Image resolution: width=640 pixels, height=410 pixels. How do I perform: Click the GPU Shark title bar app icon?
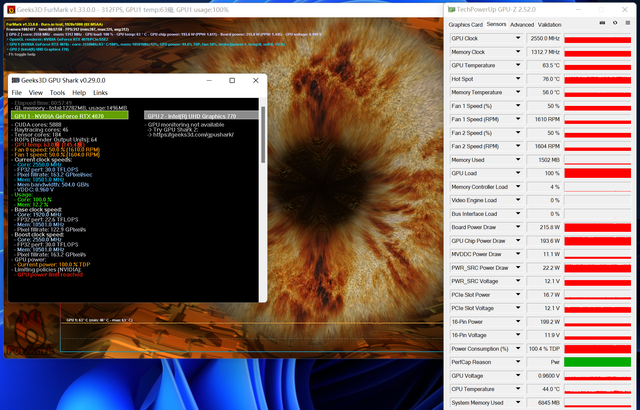coord(16,80)
